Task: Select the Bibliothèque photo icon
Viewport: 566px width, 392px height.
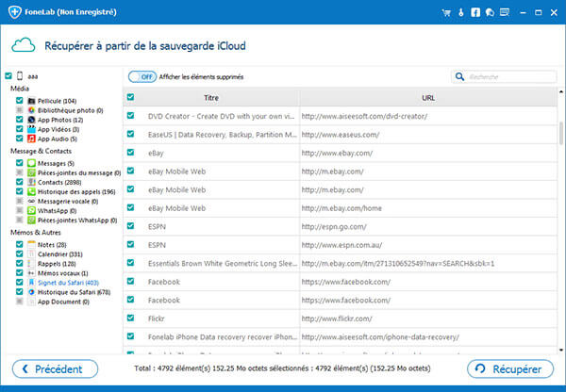Action: click(x=31, y=110)
